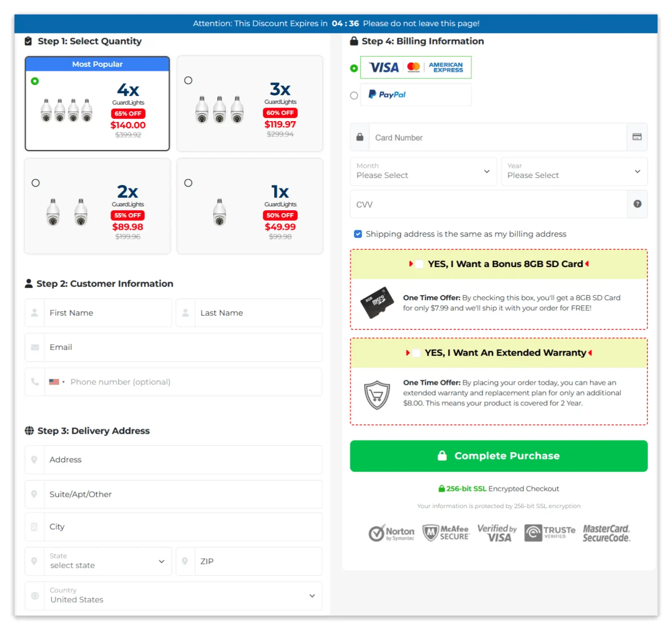This screenshot has height=630, width=672.
Task: Open the Month expiration dropdown
Action: coord(423,171)
